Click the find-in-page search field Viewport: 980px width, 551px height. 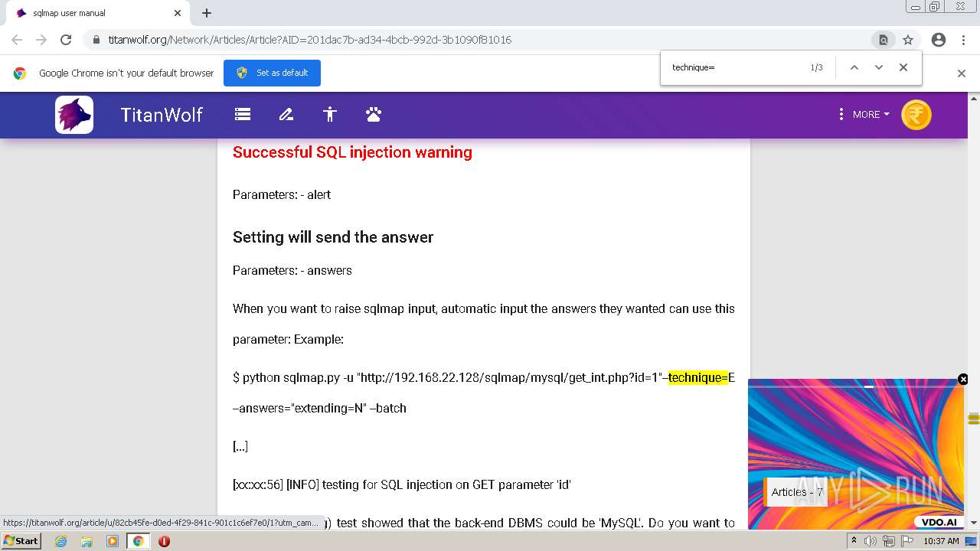tap(735, 67)
